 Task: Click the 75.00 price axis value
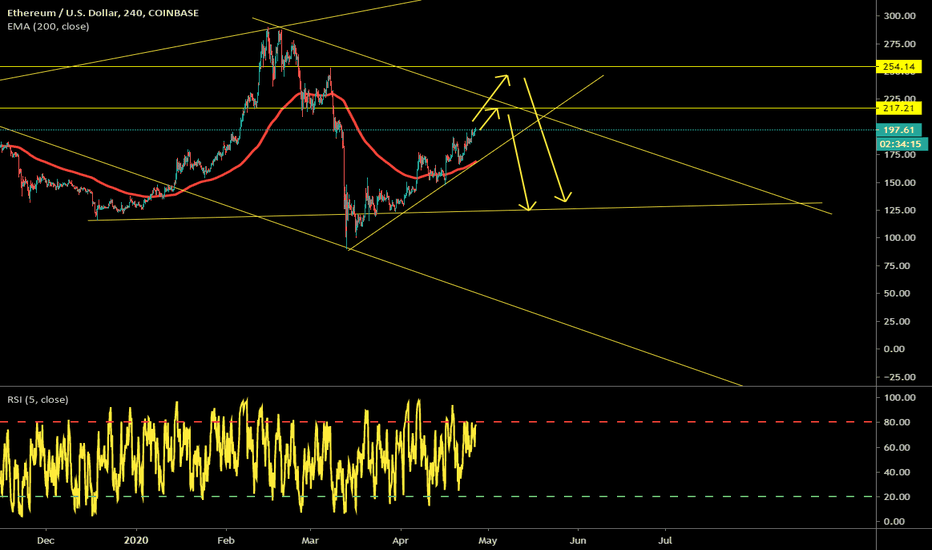897,266
